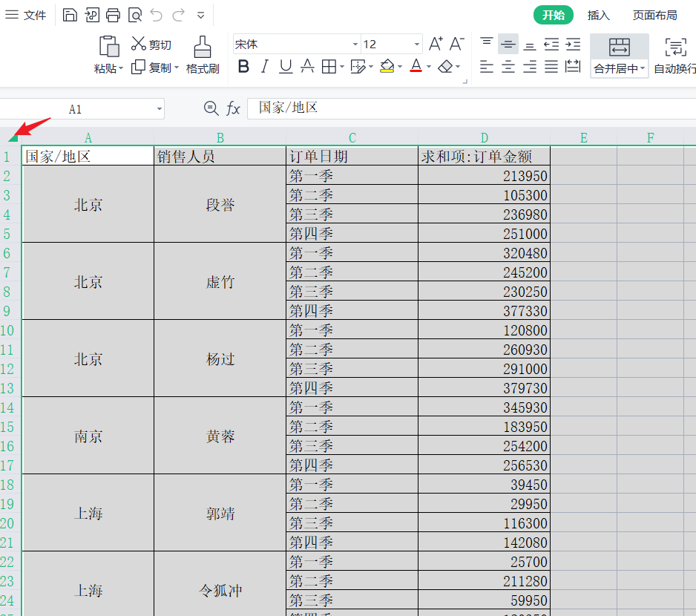
Task: Click the Save icon in quick toolbar
Action: 69,15
